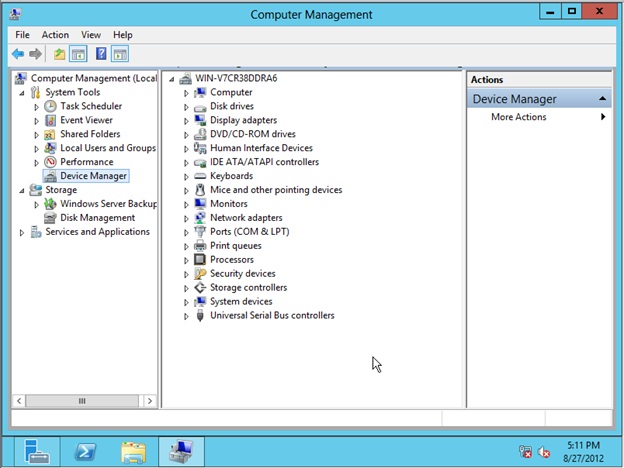
Task: Click the Network adapters device icon
Action: point(200,218)
